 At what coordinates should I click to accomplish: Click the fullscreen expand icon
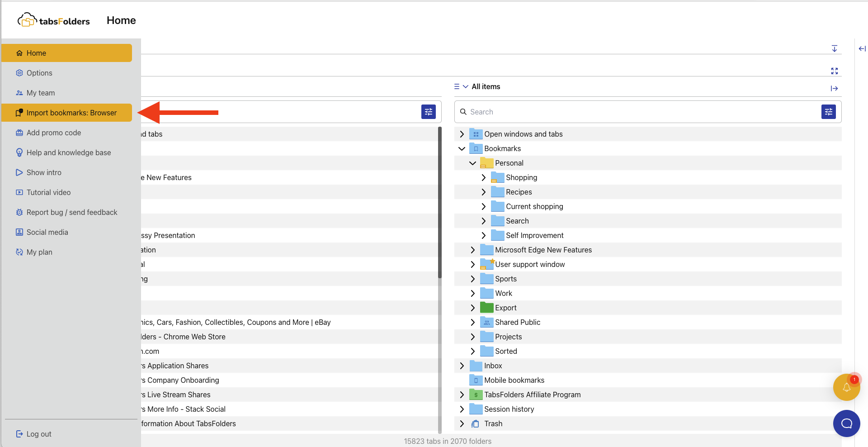[835, 71]
